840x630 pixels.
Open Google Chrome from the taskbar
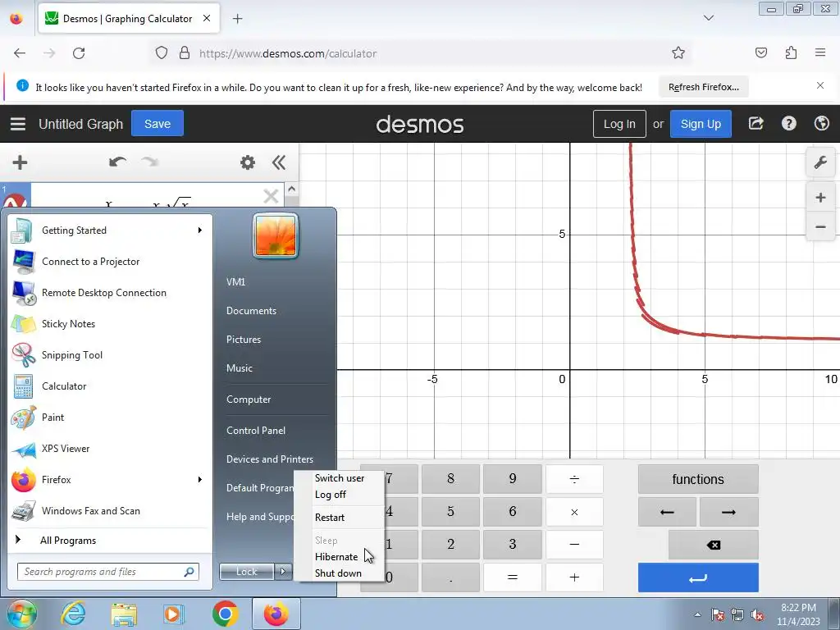(x=225, y=614)
